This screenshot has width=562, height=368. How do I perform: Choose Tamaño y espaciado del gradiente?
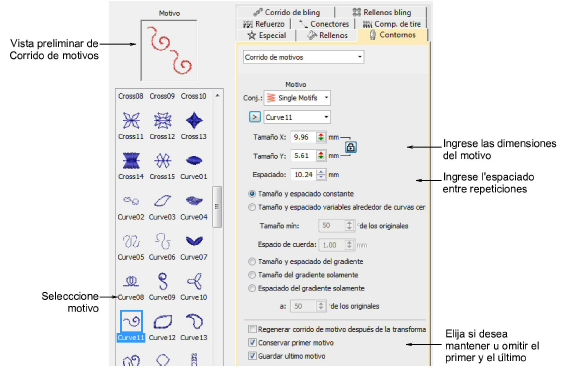click(252, 262)
